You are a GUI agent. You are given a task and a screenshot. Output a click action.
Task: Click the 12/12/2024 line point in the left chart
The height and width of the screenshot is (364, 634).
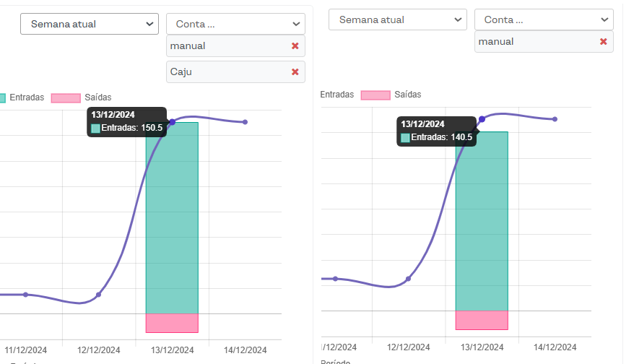99,295
